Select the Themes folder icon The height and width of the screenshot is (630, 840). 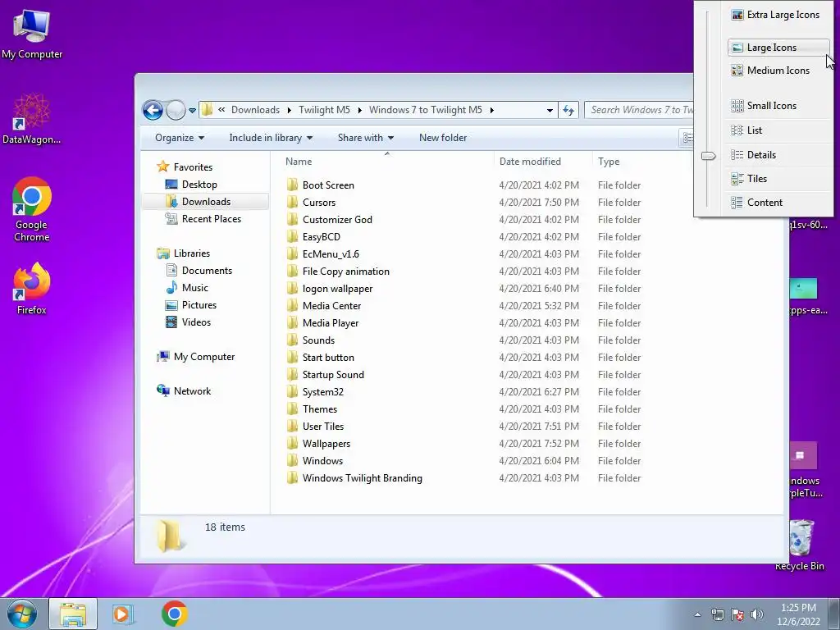tap(293, 409)
